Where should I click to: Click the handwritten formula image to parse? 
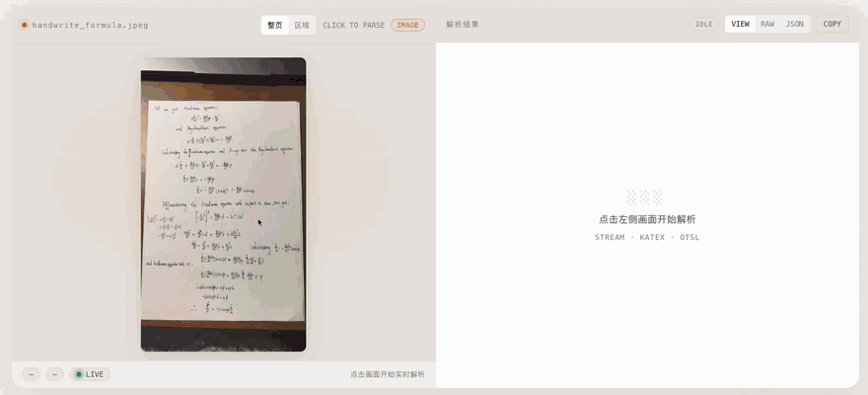[x=223, y=204]
